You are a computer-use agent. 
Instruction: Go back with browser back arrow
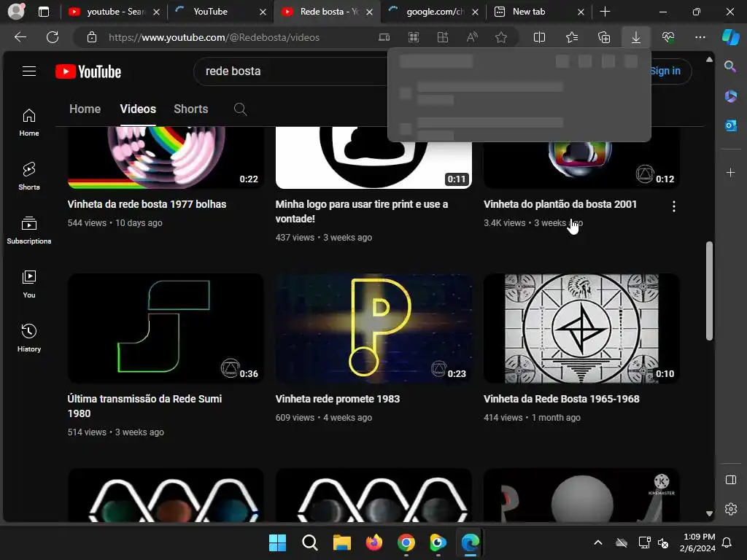pyautogui.click(x=20, y=37)
